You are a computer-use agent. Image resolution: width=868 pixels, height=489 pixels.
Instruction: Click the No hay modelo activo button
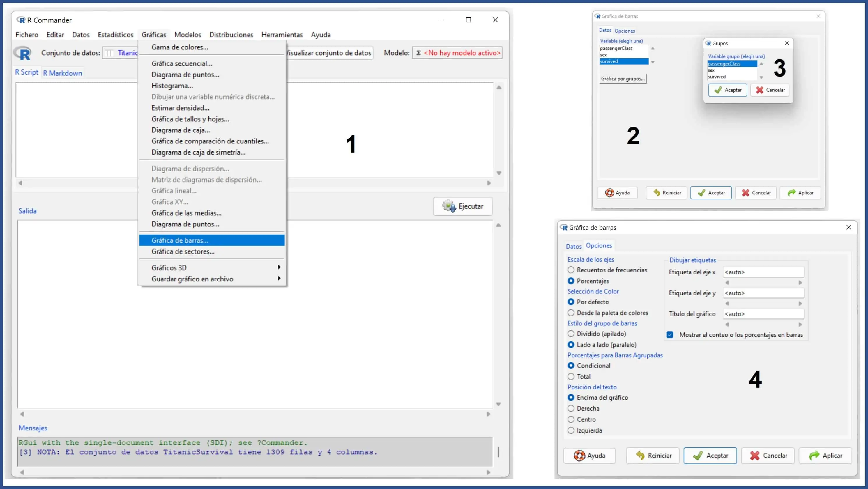coord(457,53)
